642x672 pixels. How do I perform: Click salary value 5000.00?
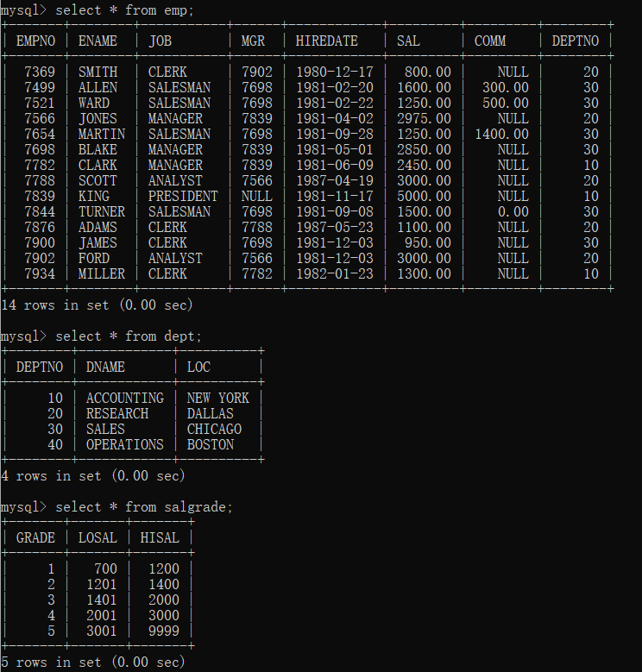424,196
